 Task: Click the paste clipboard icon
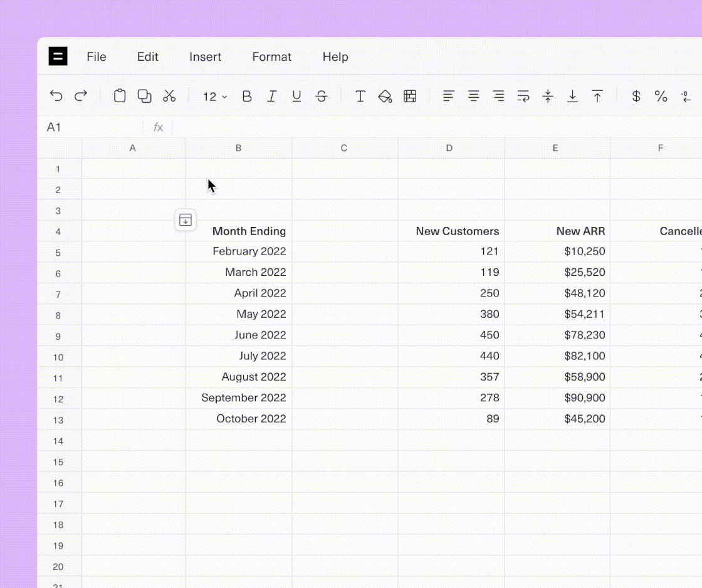point(120,96)
